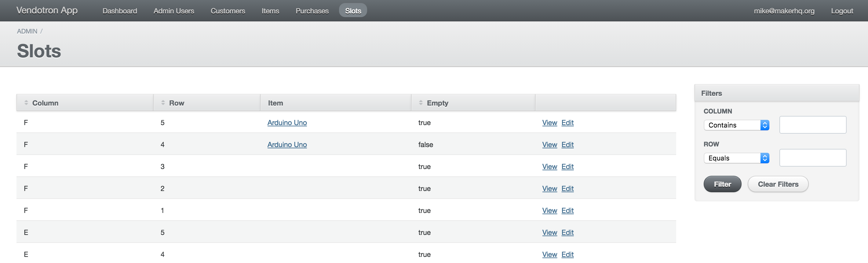The height and width of the screenshot is (263, 868).
Task: Go to the Dashboard tab
Action: click(120, 11)
